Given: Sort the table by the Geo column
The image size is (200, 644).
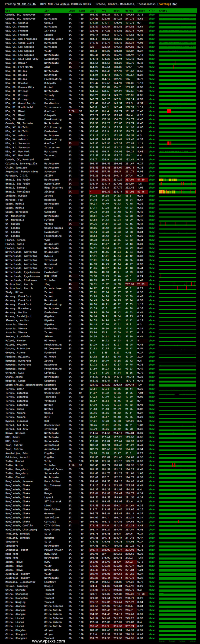Looking at the screenshot, I should (8, 11).
